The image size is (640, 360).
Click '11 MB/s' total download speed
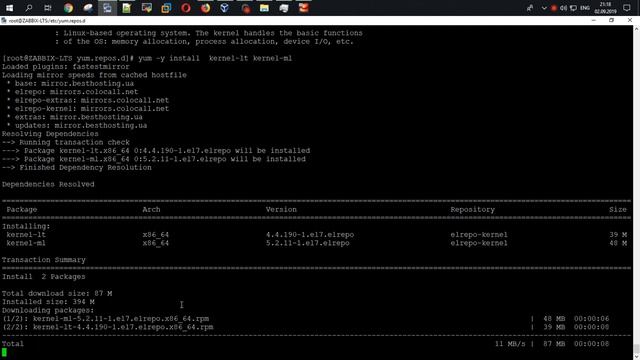[510, 344]
